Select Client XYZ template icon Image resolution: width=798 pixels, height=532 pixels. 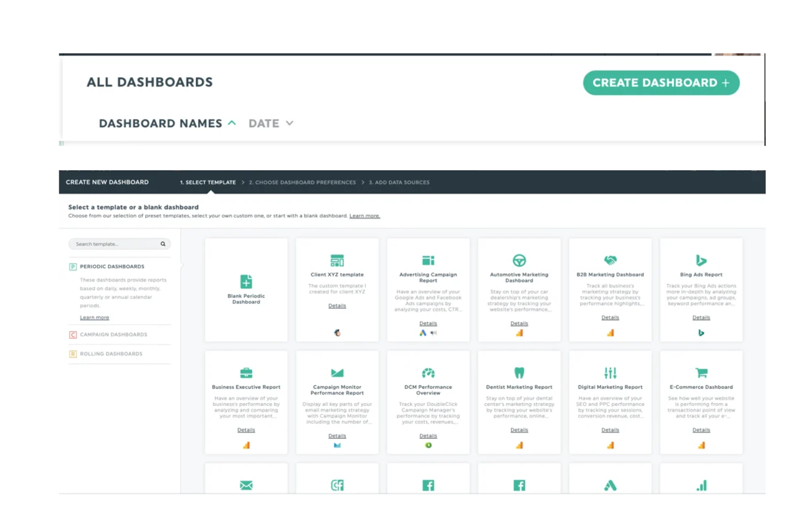pyautogui.click(x=337, y=260)
